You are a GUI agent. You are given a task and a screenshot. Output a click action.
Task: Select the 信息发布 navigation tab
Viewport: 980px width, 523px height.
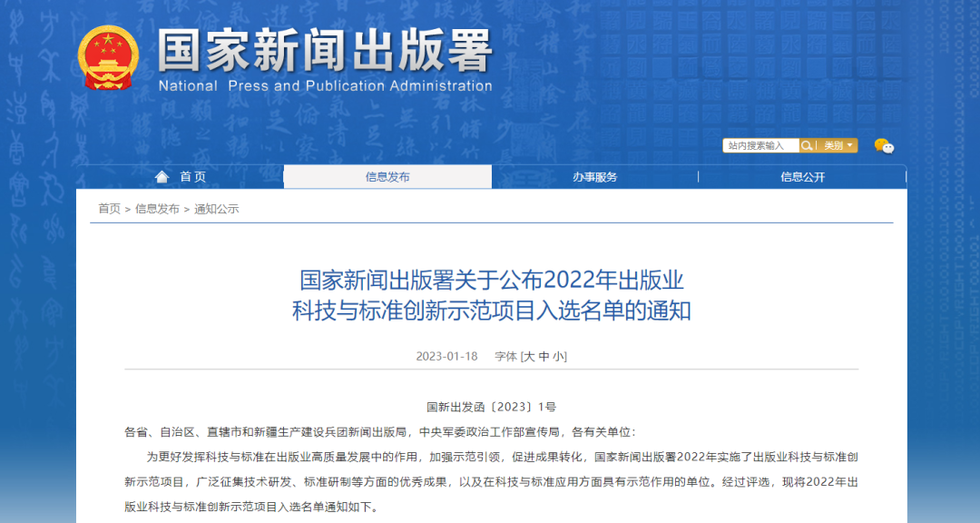coord(387,177)
